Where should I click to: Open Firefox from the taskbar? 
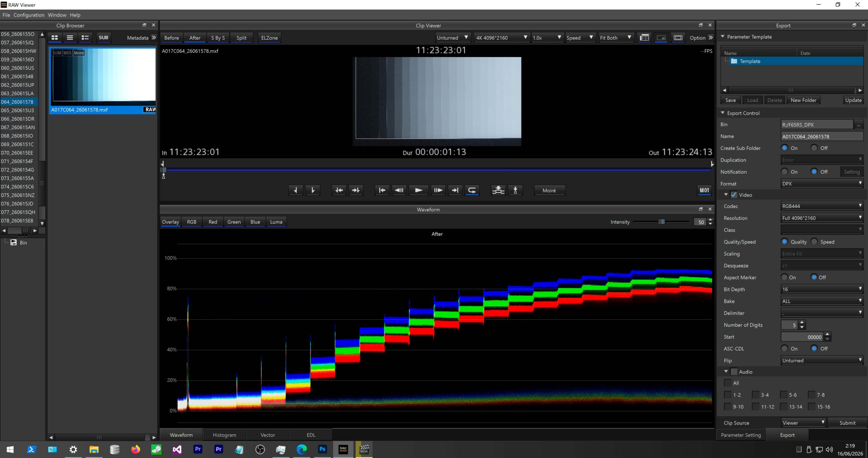tap(136, 449)
